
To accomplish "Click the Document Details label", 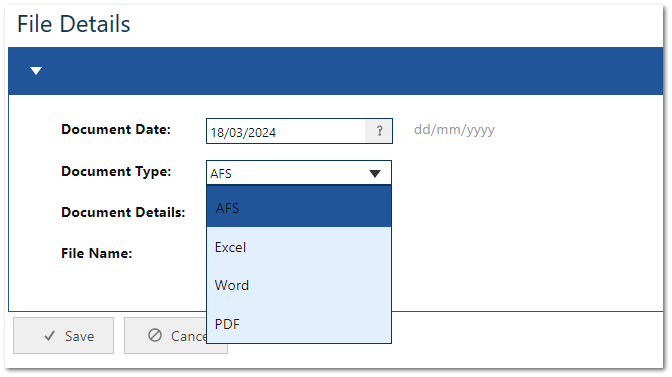I will pos(123,212).
